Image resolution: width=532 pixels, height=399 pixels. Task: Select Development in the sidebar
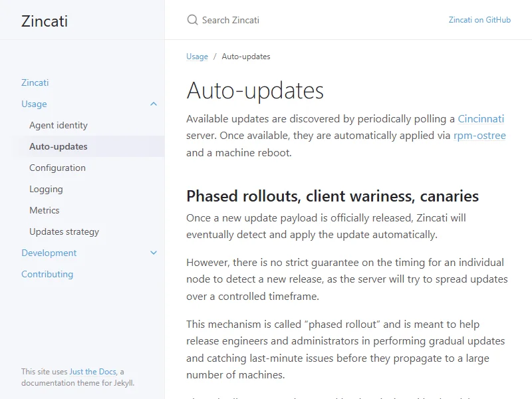coord(49,253)
